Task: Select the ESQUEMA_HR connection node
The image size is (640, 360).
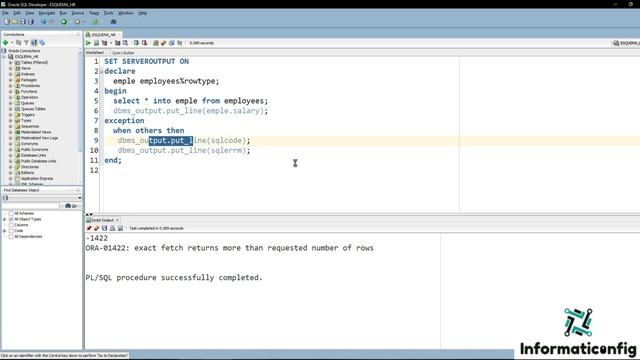Action: (x=27, y=57)
